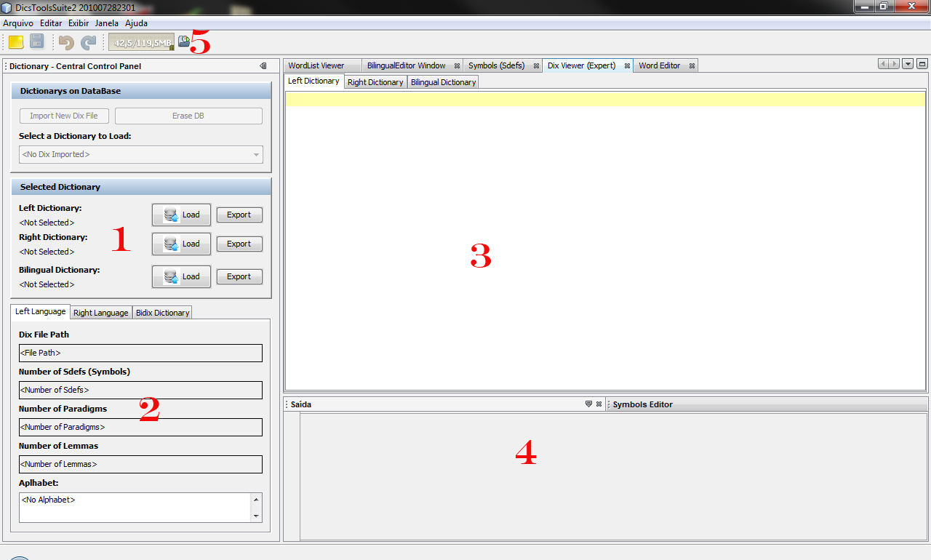Click the undo arrow in toolbar
The image size is (931, 560).
tap(67, 42)
